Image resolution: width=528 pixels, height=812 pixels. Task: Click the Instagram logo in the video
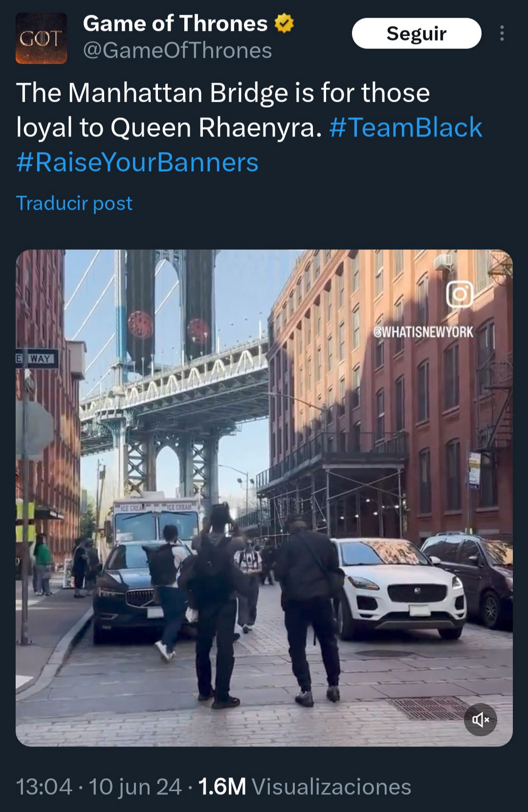(460, 294)
